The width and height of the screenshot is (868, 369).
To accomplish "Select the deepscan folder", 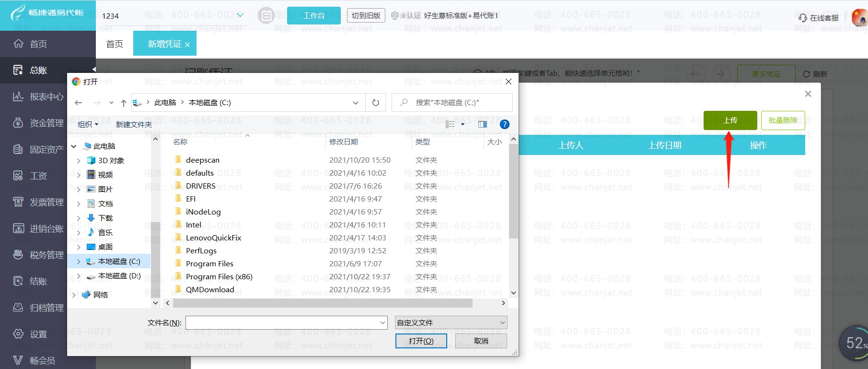I will tap(203, 160).
